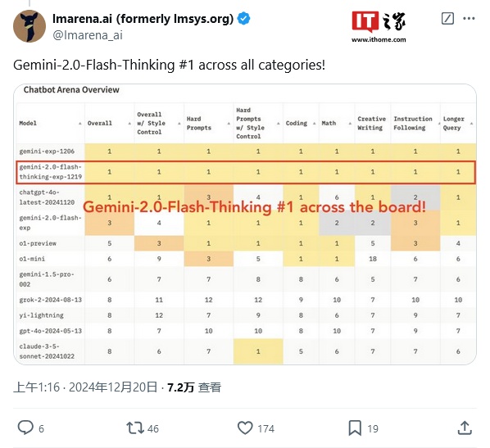The height and width of the screenshot is (448, 490).
Task: Open the Chatbot Arena table image
Action: 245,224
